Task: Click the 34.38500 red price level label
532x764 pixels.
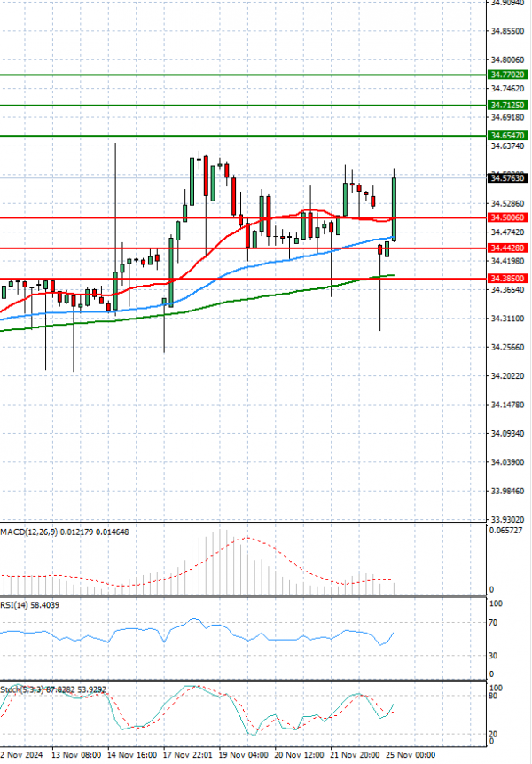Action: pyautogui.click(x=507, y=279)
